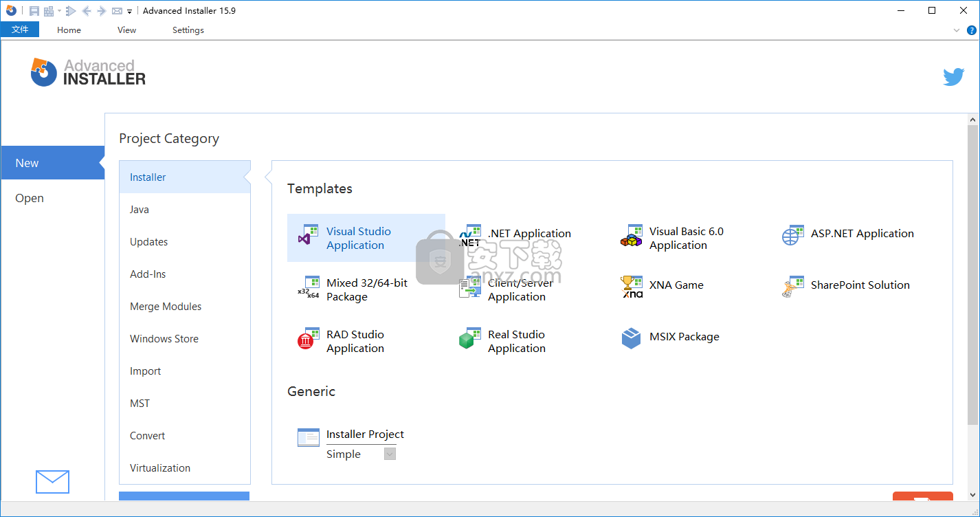Choose the SharePoint Solution template icon
980x517 pixels.
point(793,287)
